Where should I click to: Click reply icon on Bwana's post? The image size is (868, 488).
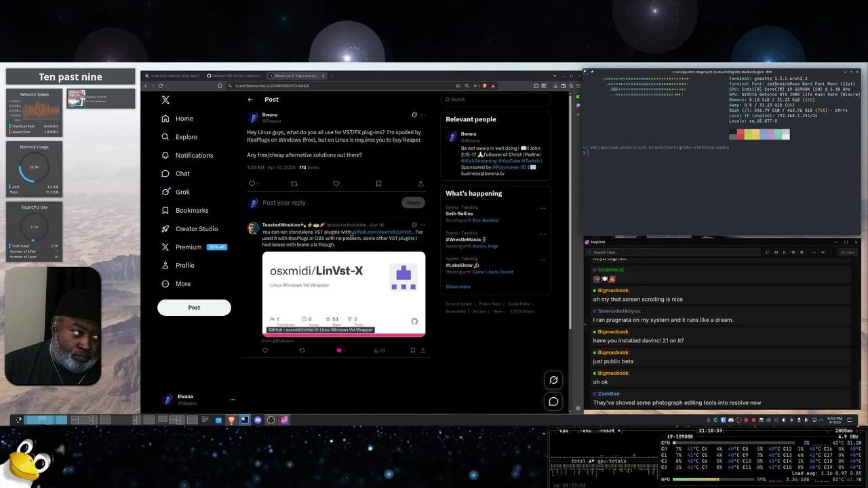click(252, 184)
